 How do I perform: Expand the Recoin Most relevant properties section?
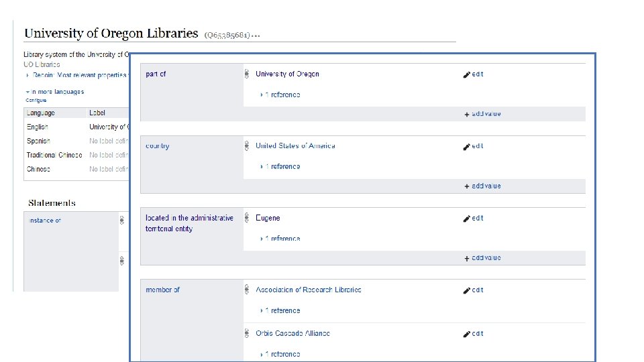[76, 75]
